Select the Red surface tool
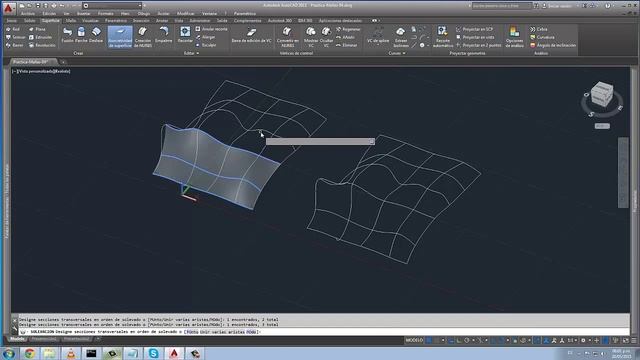Viewport: 640px width, 360px height. [x=13, y=29]
